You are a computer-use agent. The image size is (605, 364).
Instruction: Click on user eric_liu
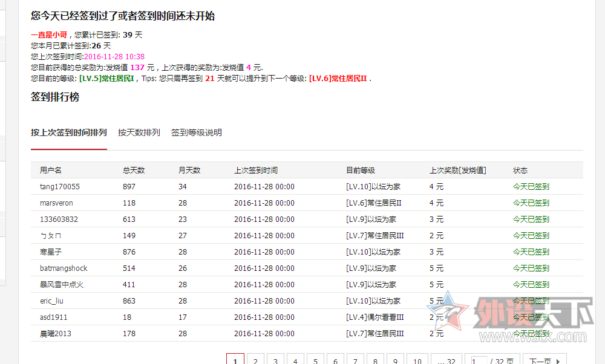(51, 301)
